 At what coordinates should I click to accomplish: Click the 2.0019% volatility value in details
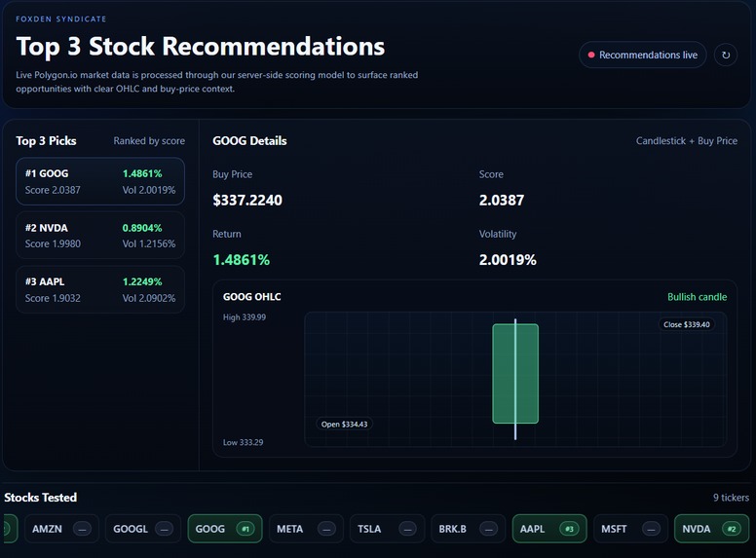coord(508,260)
